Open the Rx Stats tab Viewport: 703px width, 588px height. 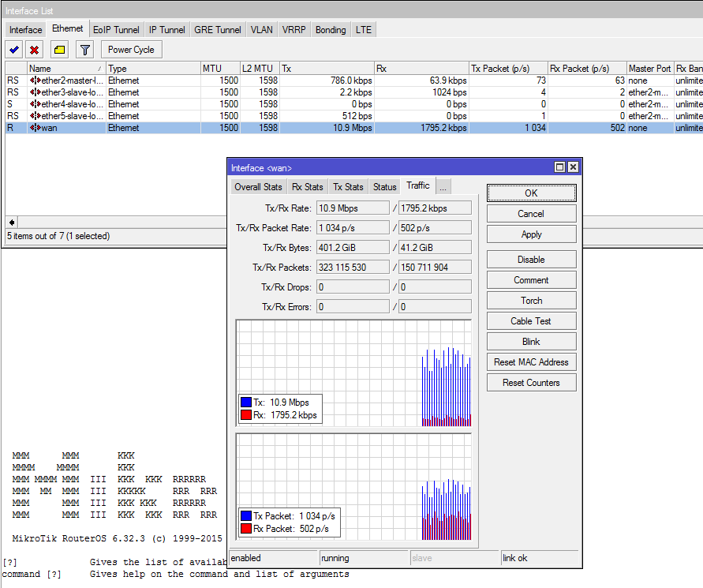tap(308, 187)
